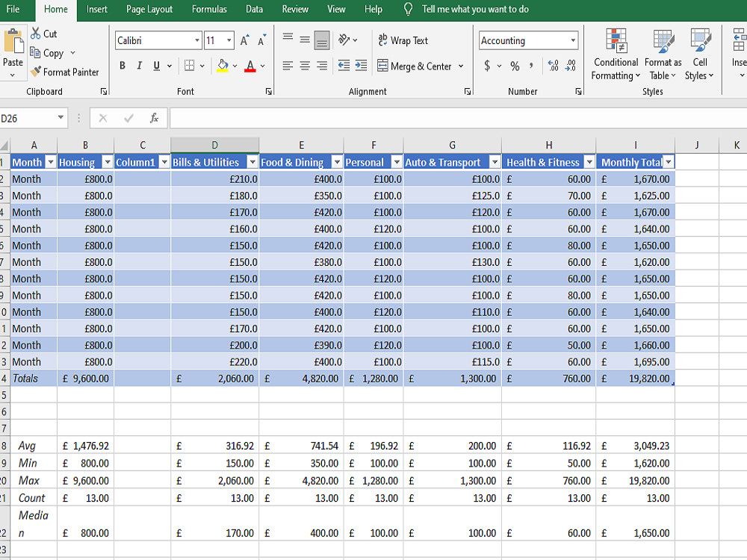Increase font size with the larger A
Image resolution: width=747 pixels, height=560 pixels.
tap(244, 40)
